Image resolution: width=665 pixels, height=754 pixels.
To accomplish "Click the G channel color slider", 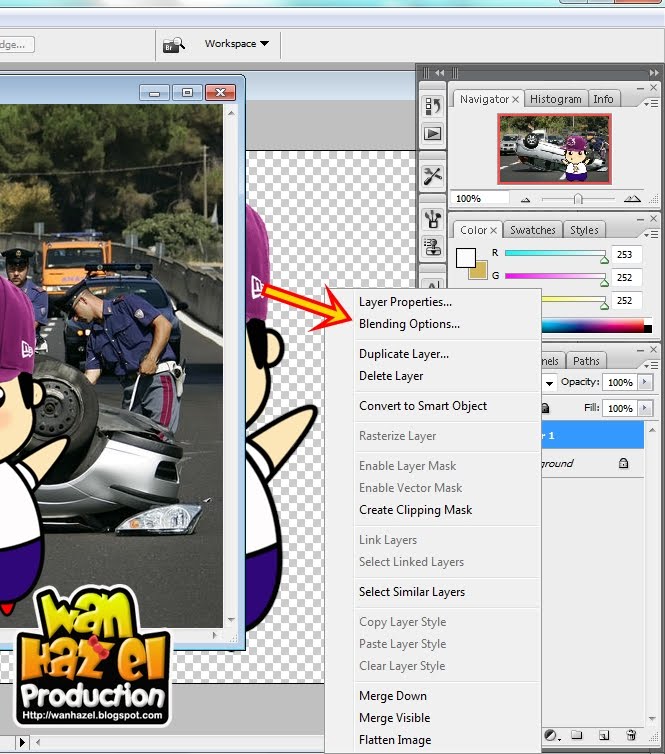I will coord(555,276).
